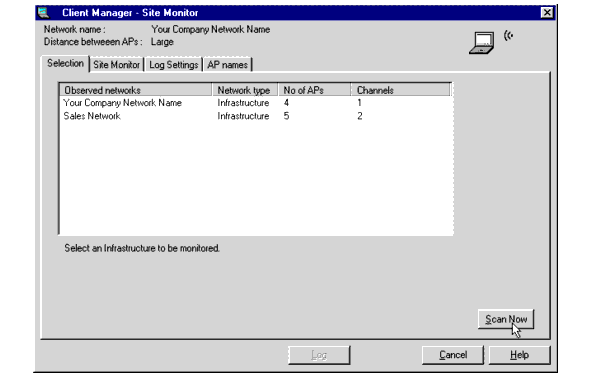Click the No of APs column header
607x378 pixels.
pos(314,90)
